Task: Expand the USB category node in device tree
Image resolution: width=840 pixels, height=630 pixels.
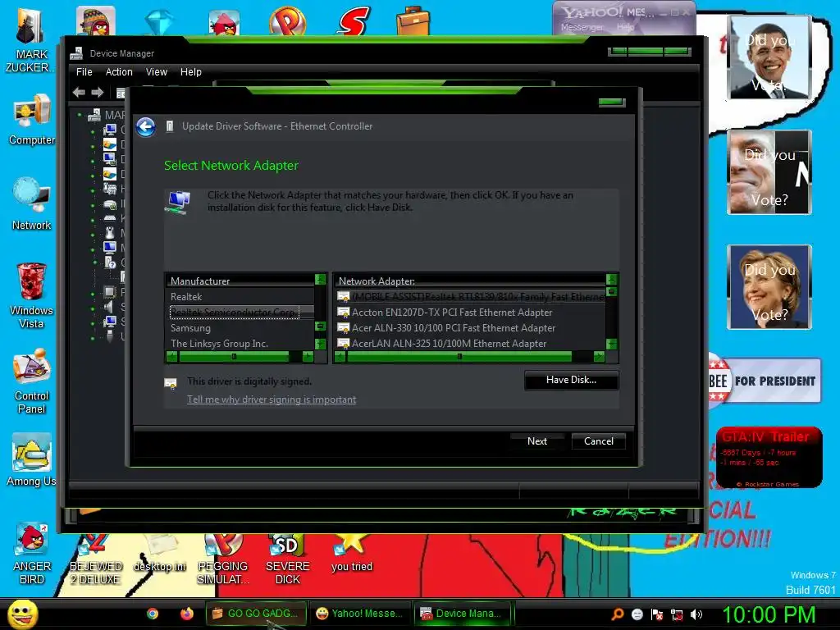Action: [93, 338]
